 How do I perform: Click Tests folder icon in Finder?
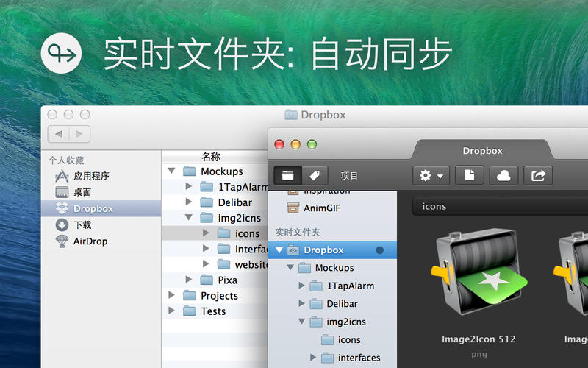pyautogui.click(x=190, y=311)
